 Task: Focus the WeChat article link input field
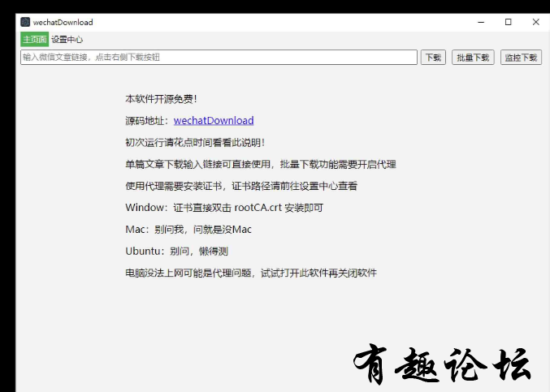pos(219,57)
